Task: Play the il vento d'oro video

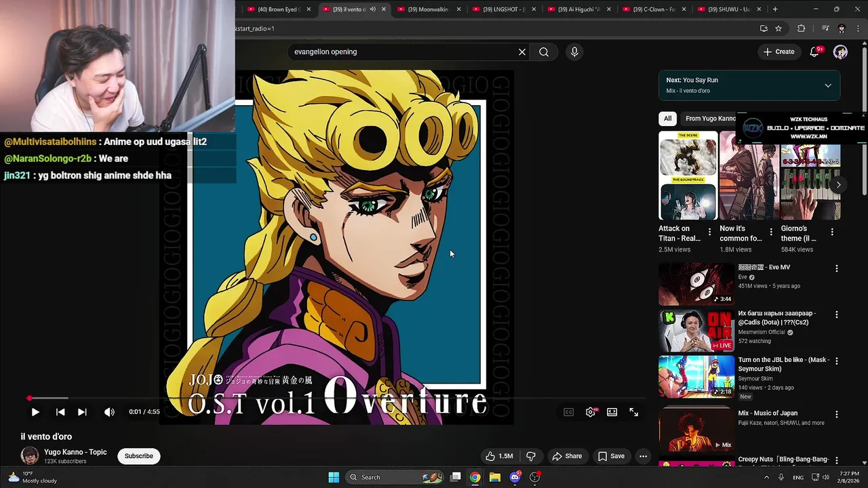Action: (x=35, y=412)
